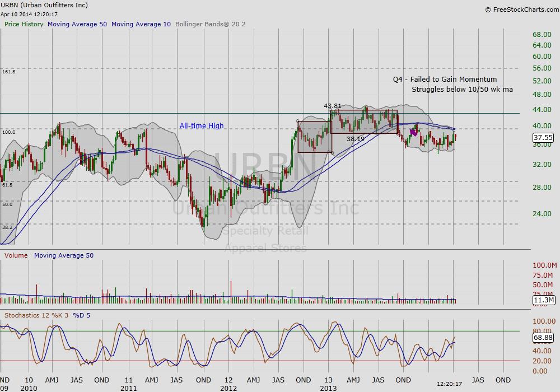
Task: Select the 2011 year label on the time axis
Action: [x=129, y=388]
